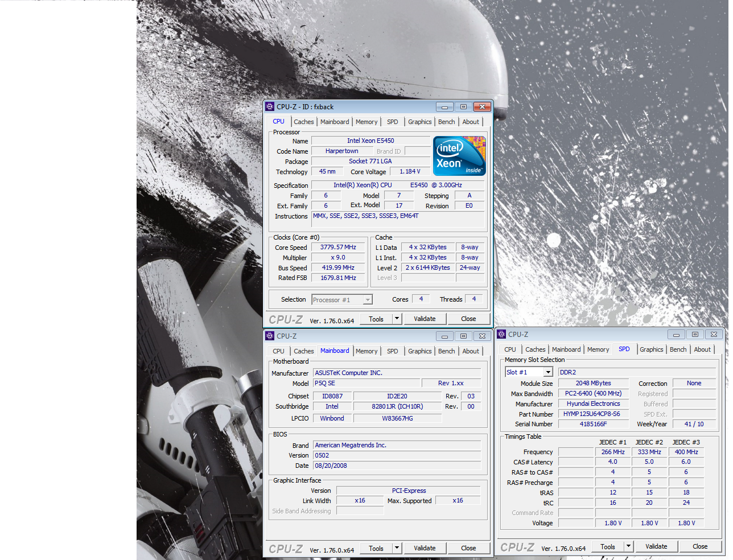Screen dimensions: 733x560
Task: Click the CPU-Z app icon in the fxback window title bar
Action: pyautogui.click(x=270, y=106)
